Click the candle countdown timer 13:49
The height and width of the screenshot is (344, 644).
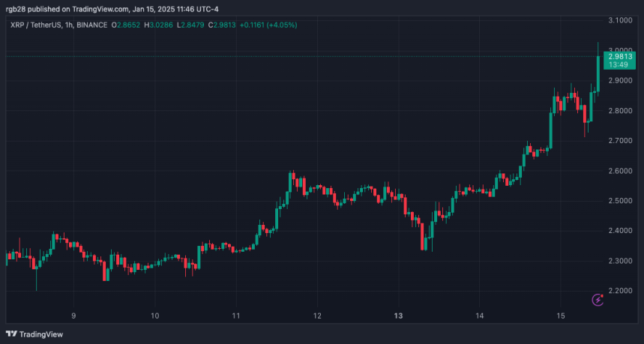(618, 65)
